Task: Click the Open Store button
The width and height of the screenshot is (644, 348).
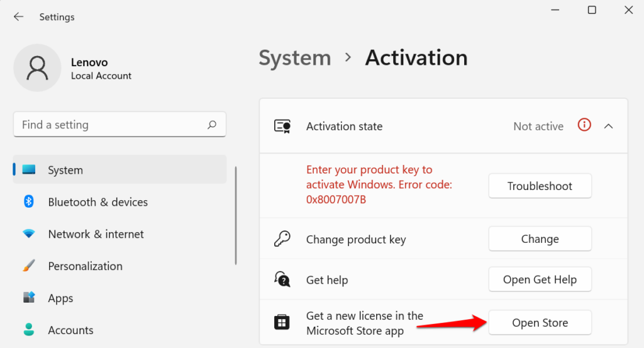Action: [540, 323]
